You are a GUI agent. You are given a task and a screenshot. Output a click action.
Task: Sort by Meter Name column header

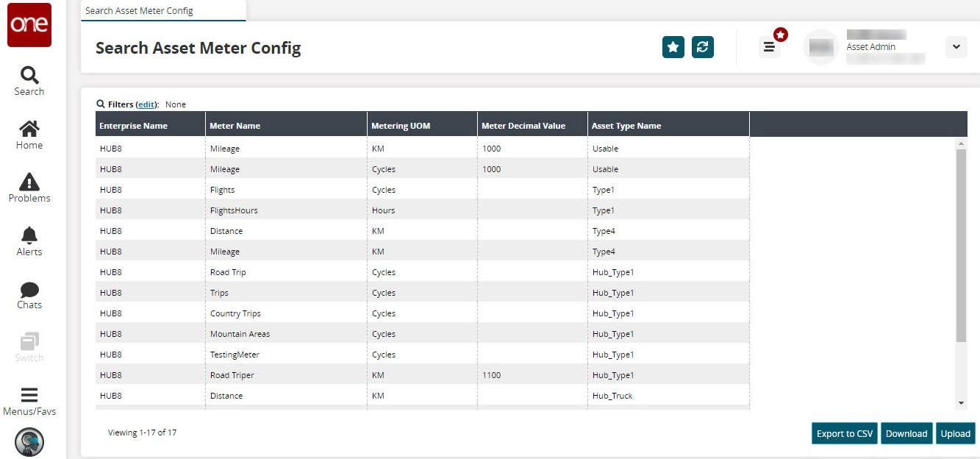(x=235, y=126)
